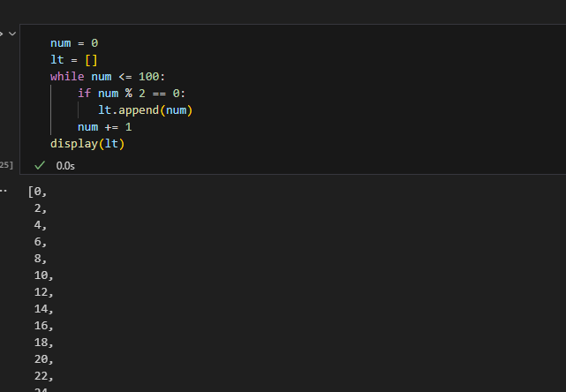The image size is (566, 392).
Task: Click 'append' in the lt.append call
Action: (x=139, y=110)
